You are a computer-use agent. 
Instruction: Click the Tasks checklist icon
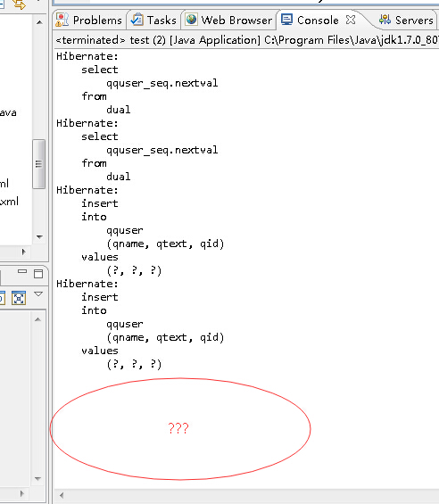137,20
